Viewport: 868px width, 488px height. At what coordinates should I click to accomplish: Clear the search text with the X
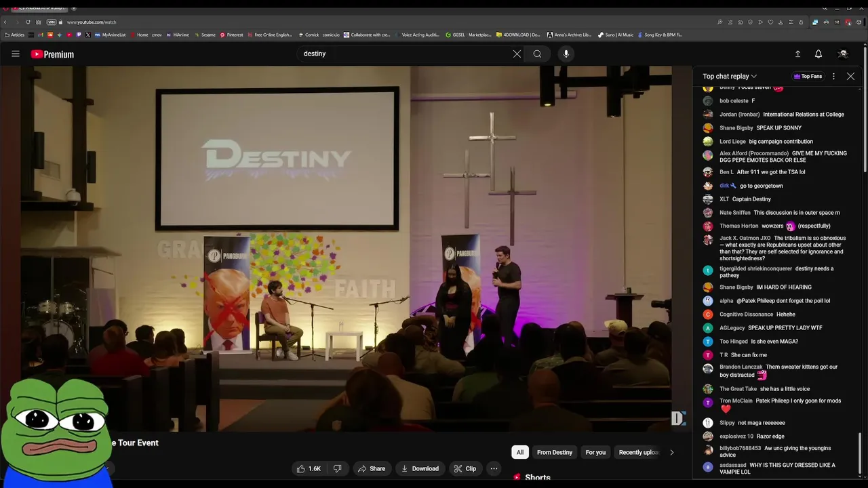517,54
